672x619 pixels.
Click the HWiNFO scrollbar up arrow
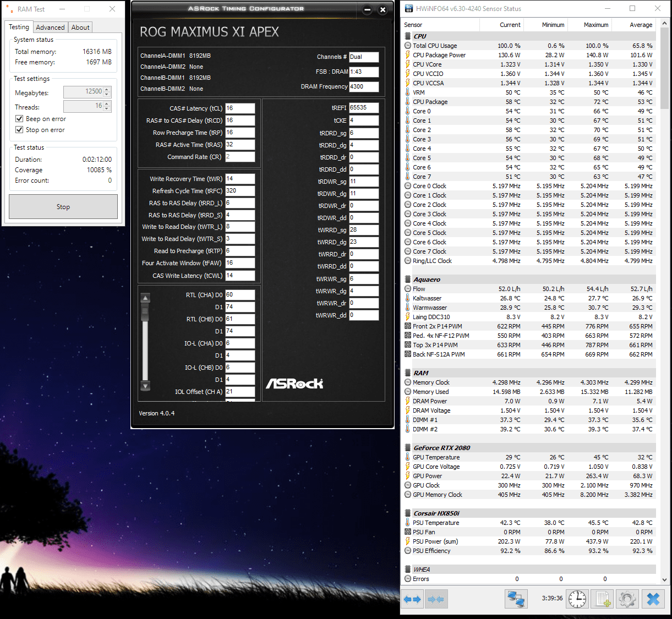(x=665, y=24)
